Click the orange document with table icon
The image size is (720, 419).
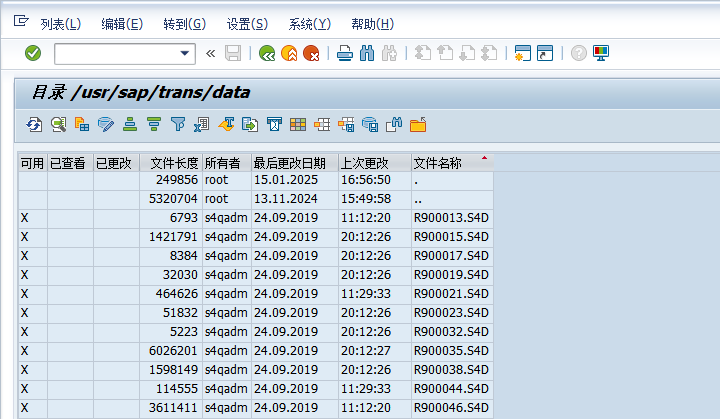(82, 125)
